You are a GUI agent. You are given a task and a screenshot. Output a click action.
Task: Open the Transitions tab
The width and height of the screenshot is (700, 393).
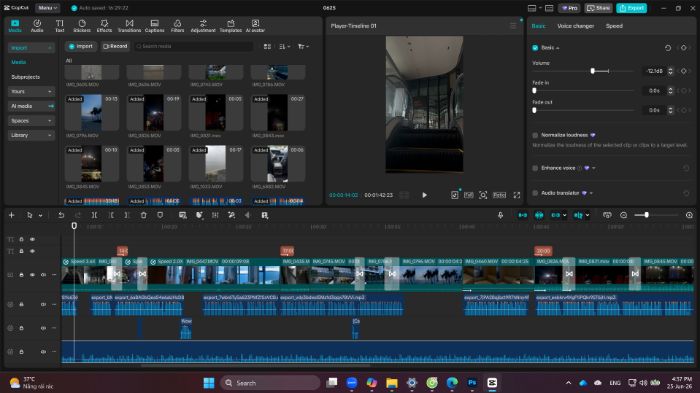[129, 26]
